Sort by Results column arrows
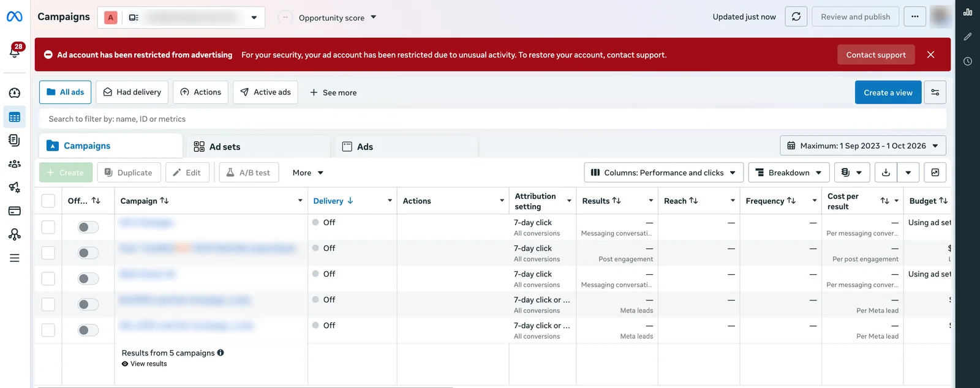Image resolution: width=980 pixels, height=388 pixels. pos(616,201)
